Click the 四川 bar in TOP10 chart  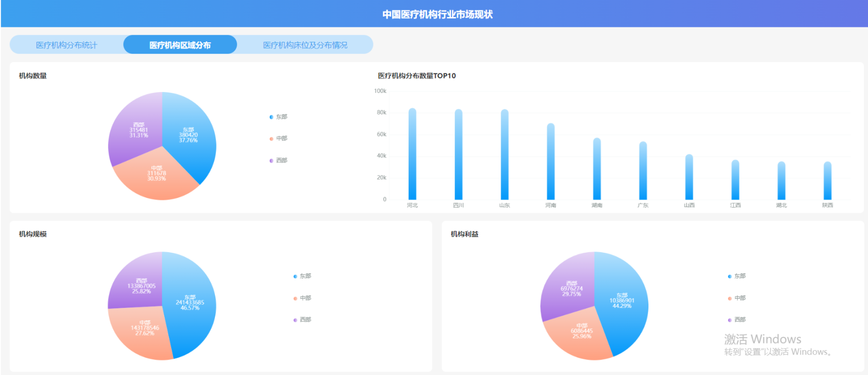459,154
